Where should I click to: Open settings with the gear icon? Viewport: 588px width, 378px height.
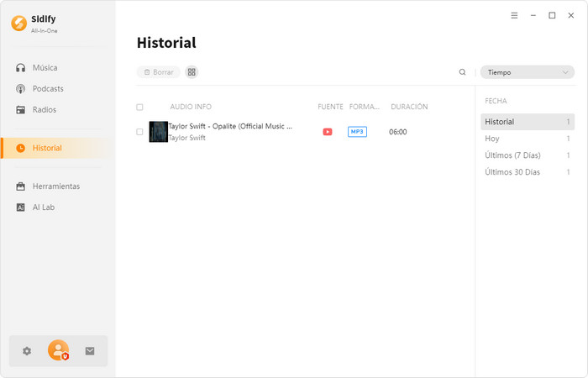pyautogui.click(x=27, y=351)
